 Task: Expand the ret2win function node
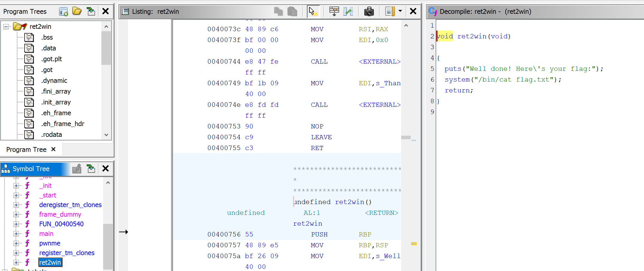pyautogui.click(x=16, y=263)
